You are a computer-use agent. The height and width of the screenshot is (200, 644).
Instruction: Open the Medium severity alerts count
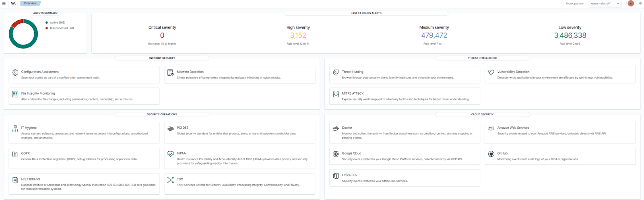(x=434, y=35)
